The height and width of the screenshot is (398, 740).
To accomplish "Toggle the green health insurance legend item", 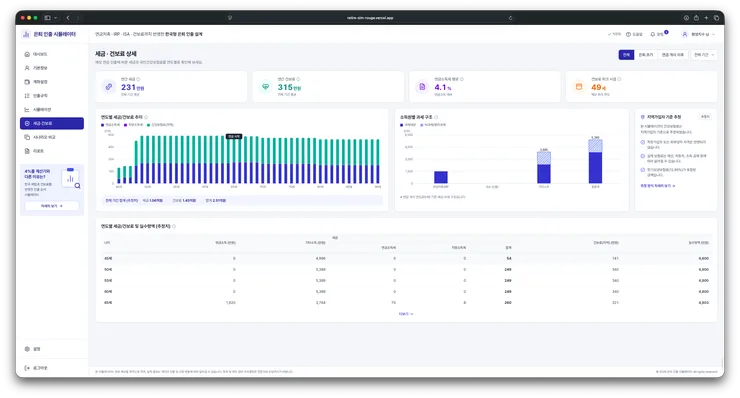I will (160, 125).
